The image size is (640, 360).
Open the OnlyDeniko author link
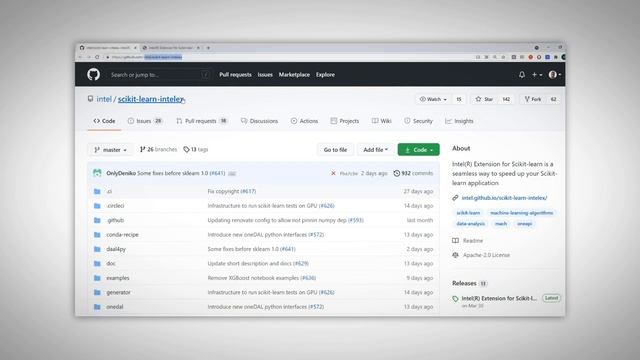121,173
